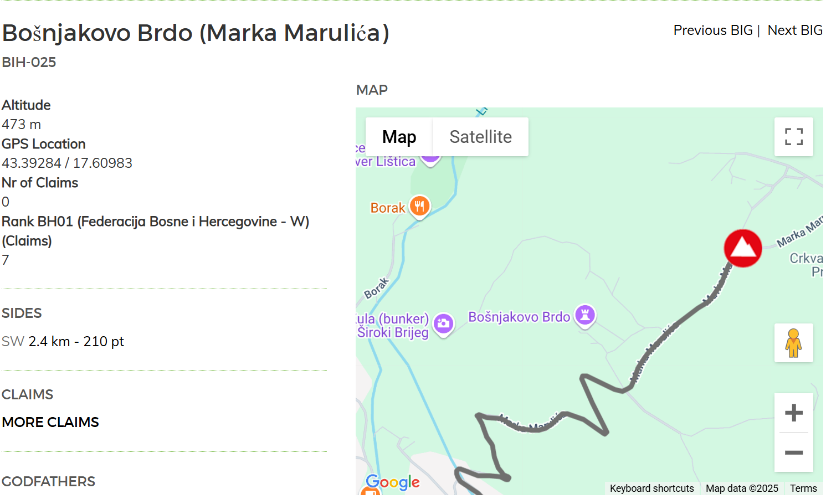Select the Map view type
Image resolution: width=826 pixels, height=504 pixels.
(x=399, y=137)
